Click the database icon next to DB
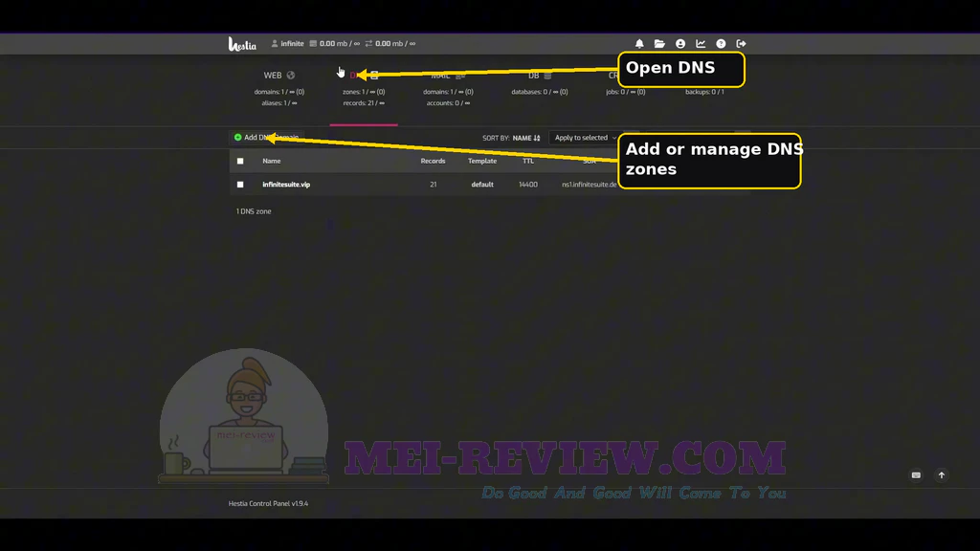Screen dimensions: 980x551 point(547,76)
